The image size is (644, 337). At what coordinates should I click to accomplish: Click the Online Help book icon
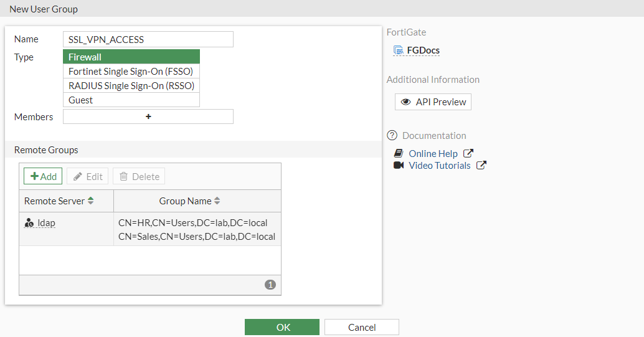point(399,153)
